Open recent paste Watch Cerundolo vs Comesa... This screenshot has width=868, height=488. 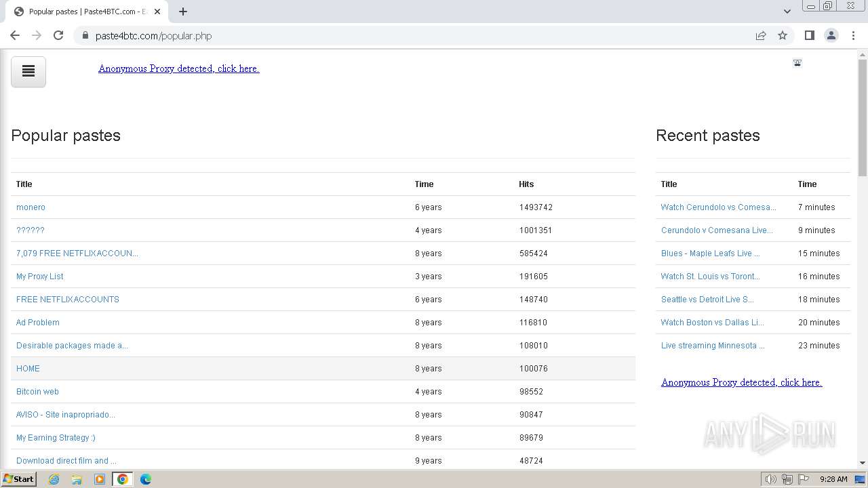719,207
